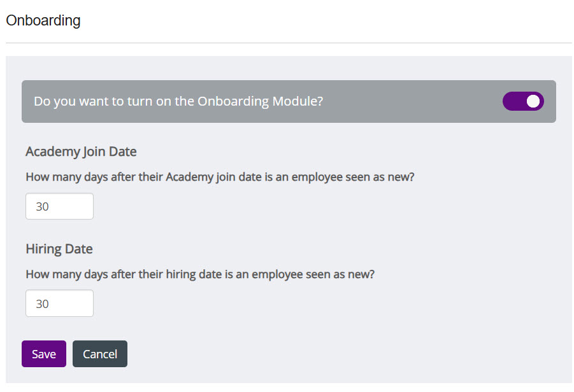The height and width of the screenshot is (392, 574).
Task: Click the Academy Join Date section heading
Action: tap(80, 151)
